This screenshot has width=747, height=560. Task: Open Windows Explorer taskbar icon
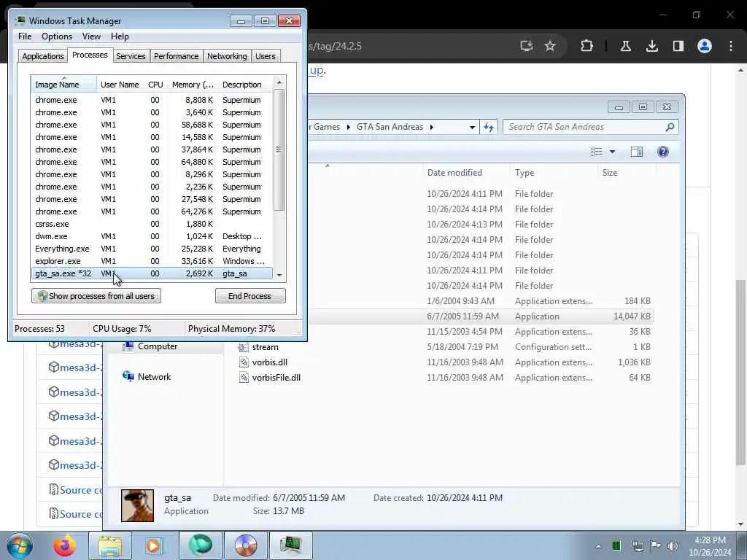coord(110,545)
